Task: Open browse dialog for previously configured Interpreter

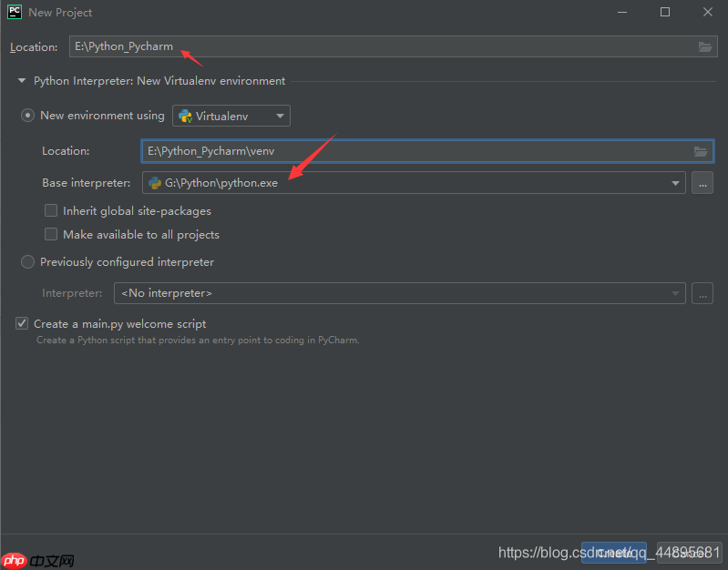Action: (702, 293)
